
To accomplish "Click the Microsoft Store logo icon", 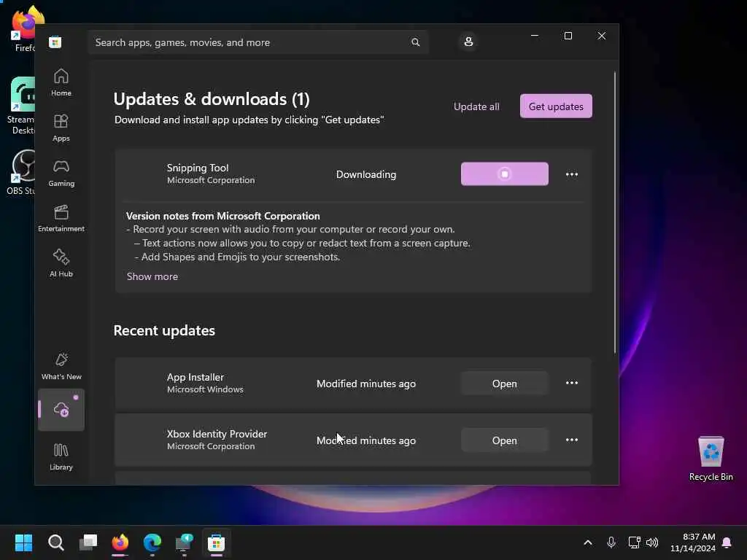I will click(55, 42).
